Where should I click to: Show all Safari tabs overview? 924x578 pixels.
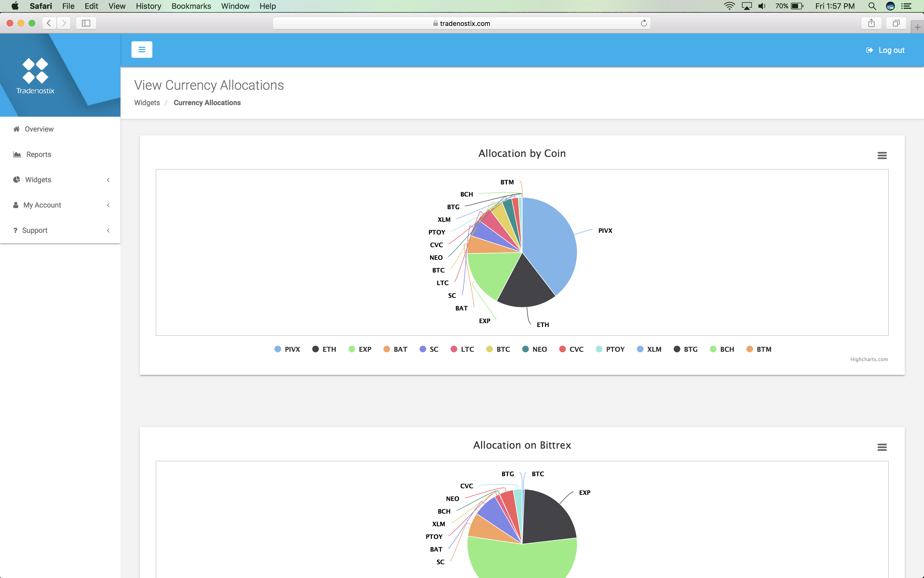896,23
